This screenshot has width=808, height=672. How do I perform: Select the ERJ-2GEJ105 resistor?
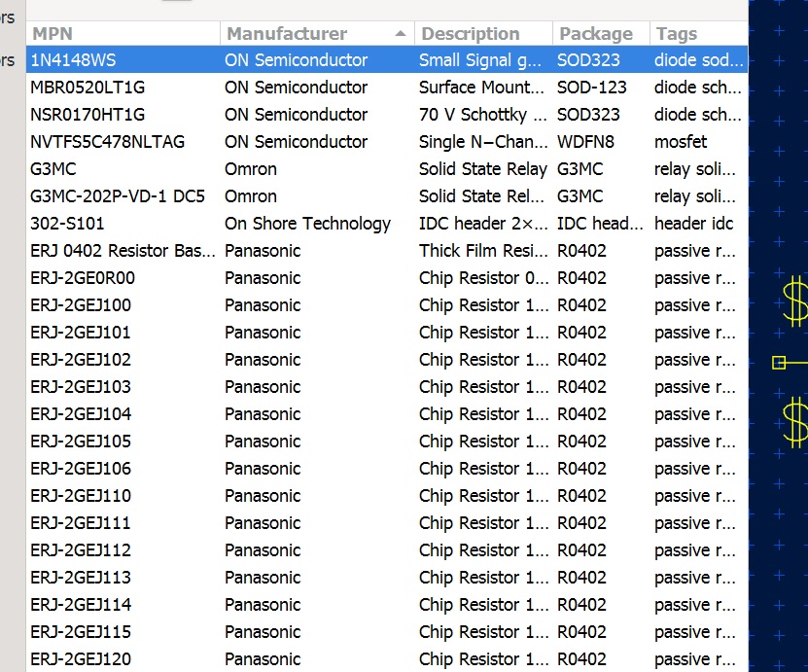pos(387,442)
